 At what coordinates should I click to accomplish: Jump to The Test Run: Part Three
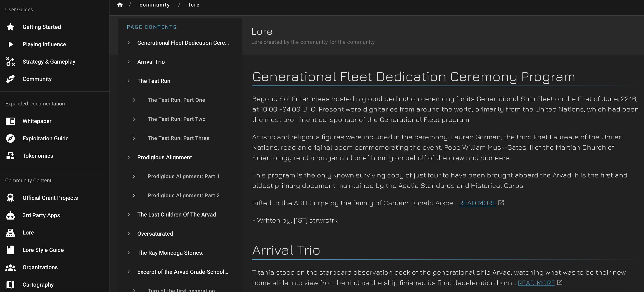[x=179, y=138]
